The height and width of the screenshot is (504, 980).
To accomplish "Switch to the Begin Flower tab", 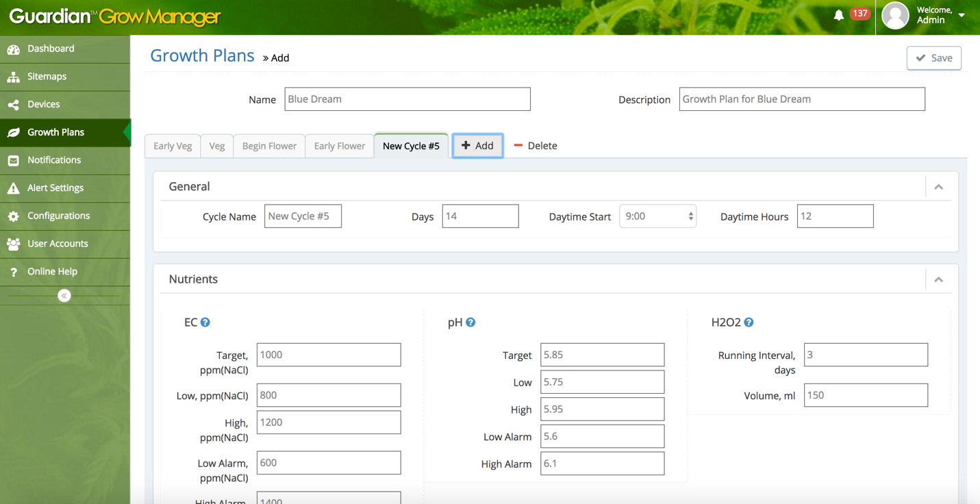I will (x=268, y=145).
